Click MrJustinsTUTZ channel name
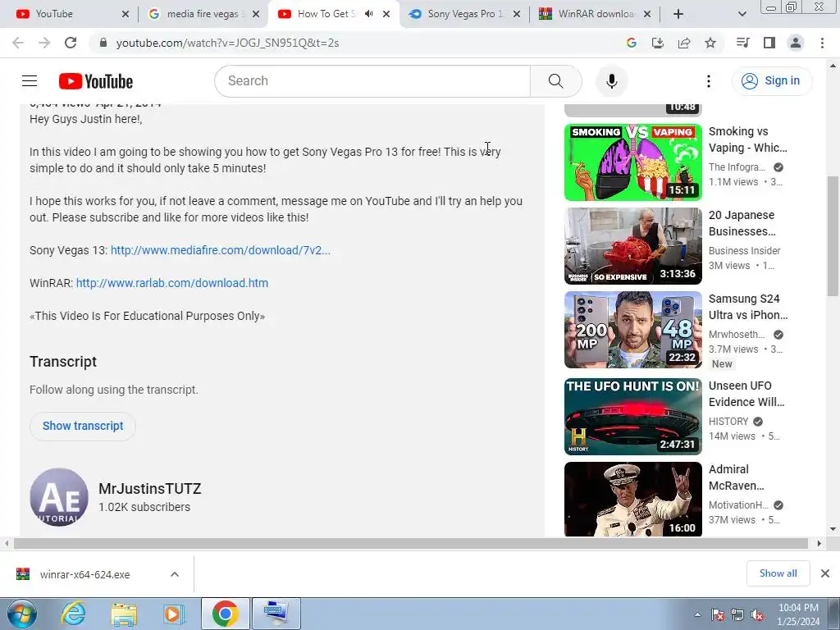This screenshot has width=840, height=630. [150, 489]
